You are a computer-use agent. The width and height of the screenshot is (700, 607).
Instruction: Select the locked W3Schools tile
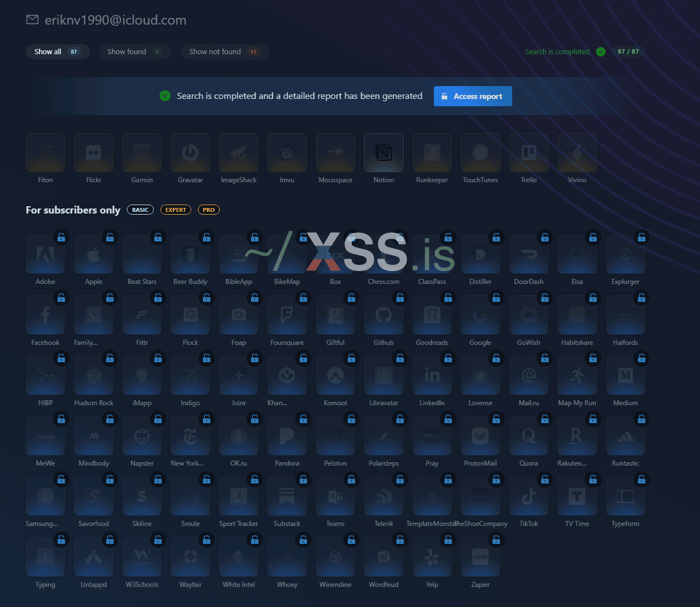(x=142, y=557)
